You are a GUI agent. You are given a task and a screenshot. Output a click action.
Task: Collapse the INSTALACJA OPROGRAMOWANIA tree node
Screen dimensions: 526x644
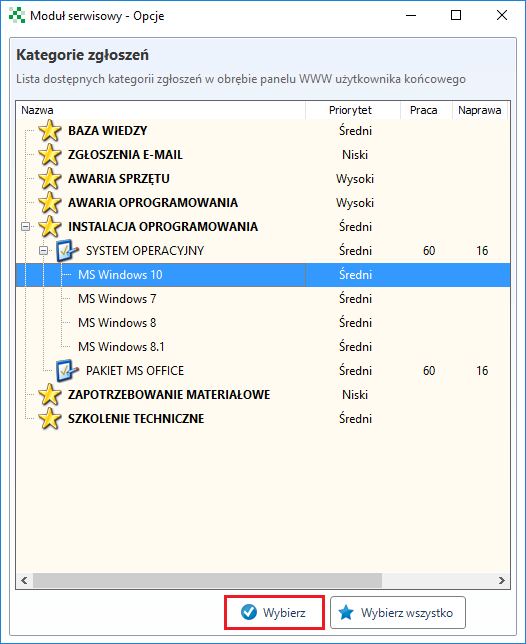click(x=26, y=226)
